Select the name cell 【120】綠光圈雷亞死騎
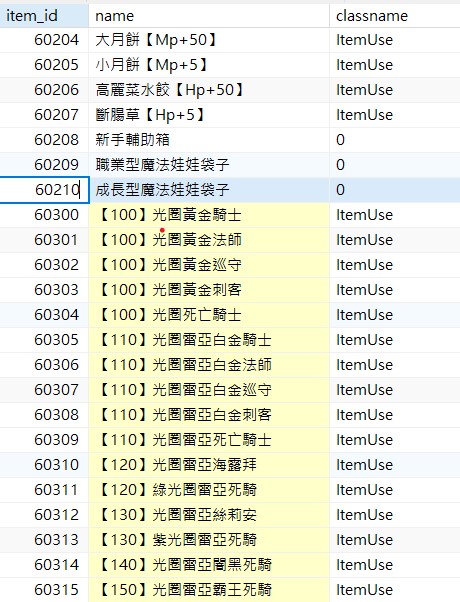 [x=209, y=490]
